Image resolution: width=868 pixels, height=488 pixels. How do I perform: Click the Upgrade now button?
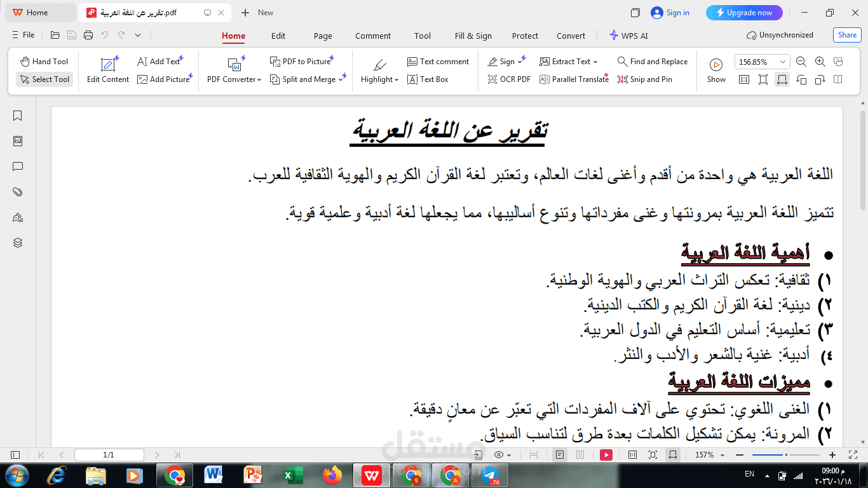[744, 12]
